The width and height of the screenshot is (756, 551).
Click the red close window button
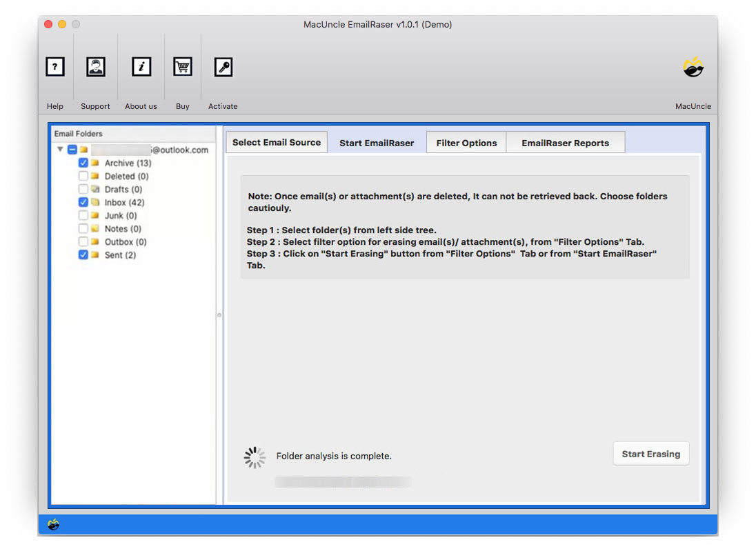pyautogui.click(x=48, y=24)
